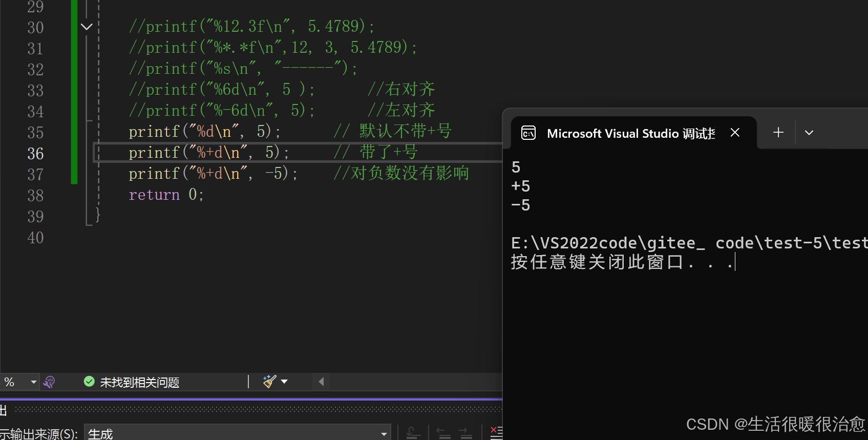
Task: Click the IntelliCode suggestions icon
Action: click(x=49, y=382)
